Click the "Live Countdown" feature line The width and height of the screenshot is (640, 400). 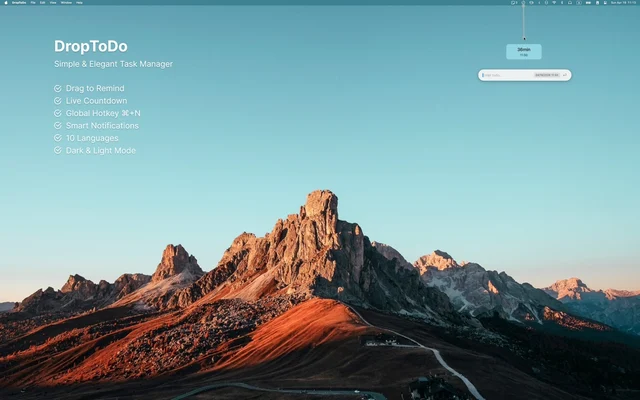point(90,101)
